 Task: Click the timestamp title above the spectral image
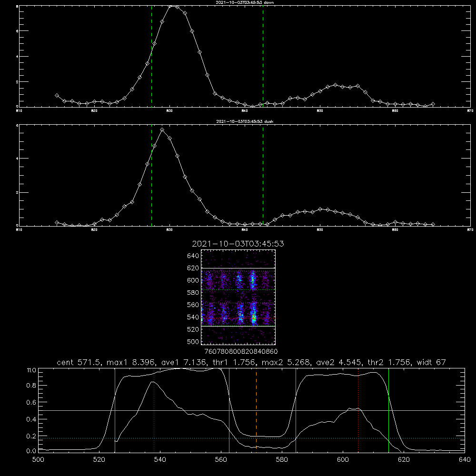tap(238, 244)
